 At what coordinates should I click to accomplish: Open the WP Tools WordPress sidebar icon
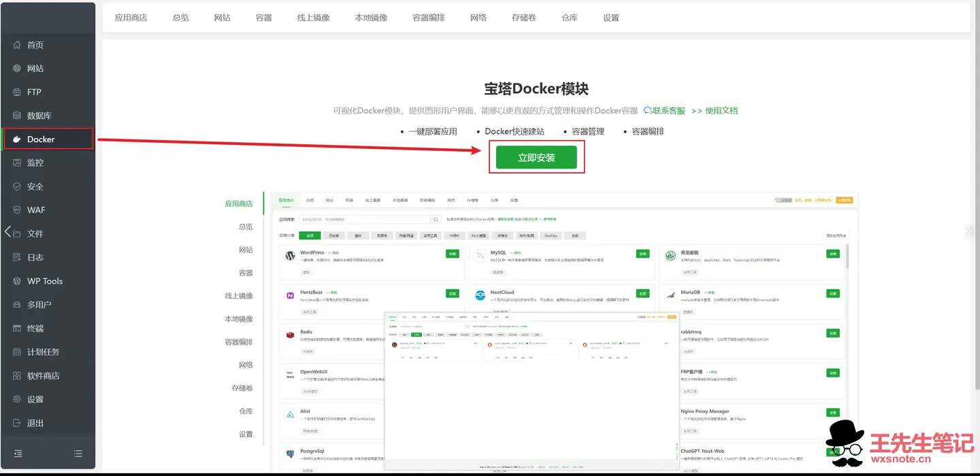17,281
